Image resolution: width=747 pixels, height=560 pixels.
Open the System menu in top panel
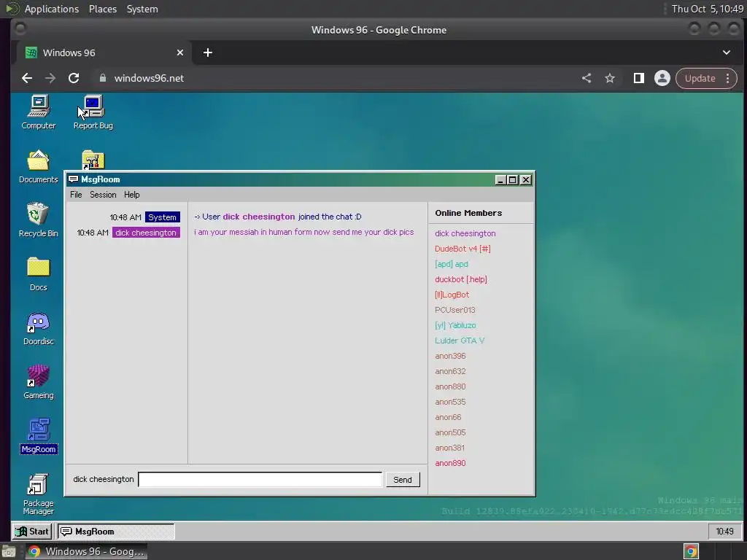142,9
